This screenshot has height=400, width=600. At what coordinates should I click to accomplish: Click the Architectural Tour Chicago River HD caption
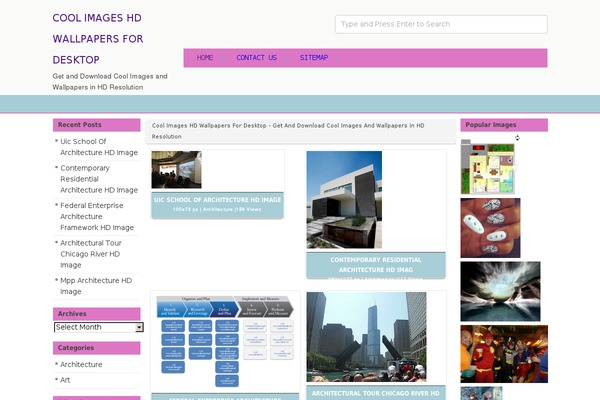point(376,393)
